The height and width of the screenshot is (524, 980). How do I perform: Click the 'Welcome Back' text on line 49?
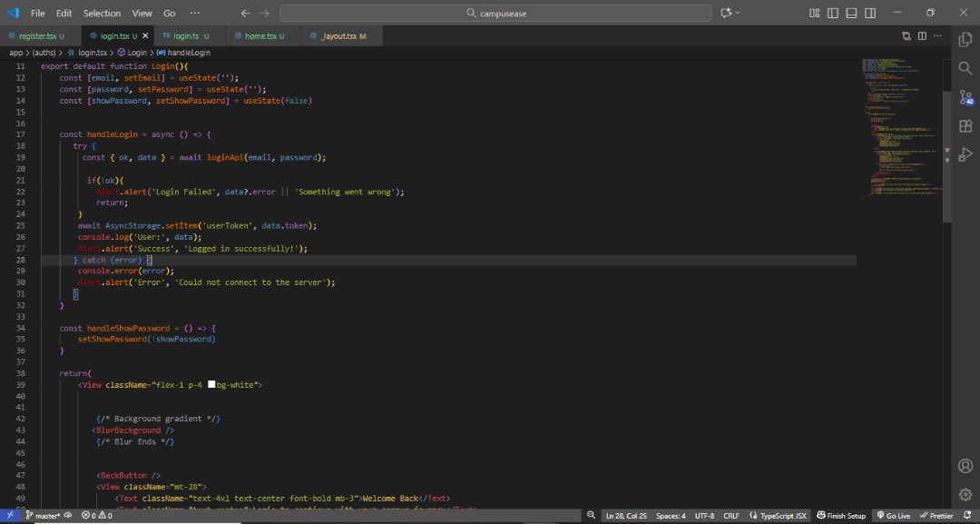[390, 499]
